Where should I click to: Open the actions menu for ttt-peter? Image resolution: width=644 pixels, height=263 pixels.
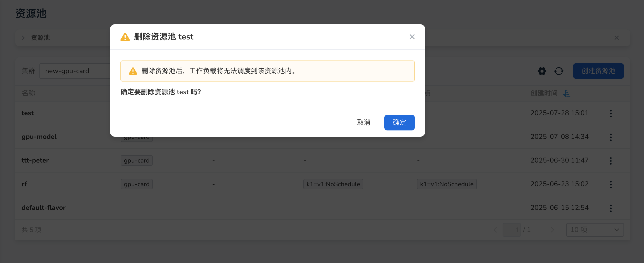click(x=611, y=161)
